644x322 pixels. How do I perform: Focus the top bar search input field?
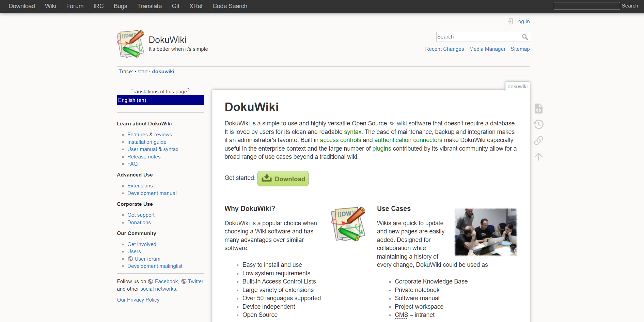click(x=587, y=6)
